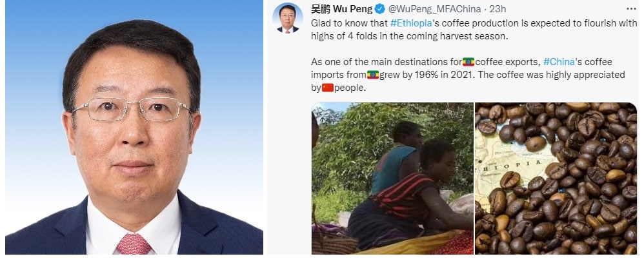Open Wu Peng's profile avatar

click(x=288, y=18)
